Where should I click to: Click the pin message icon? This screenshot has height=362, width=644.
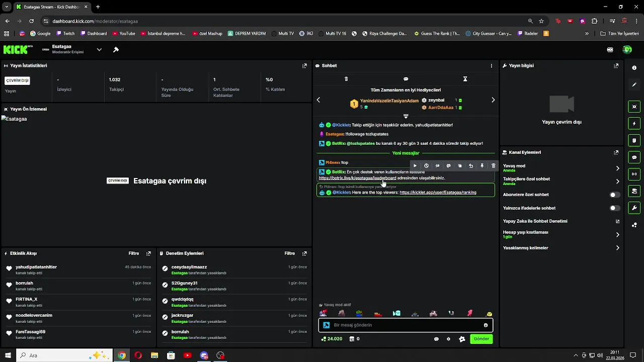point(482,165)
